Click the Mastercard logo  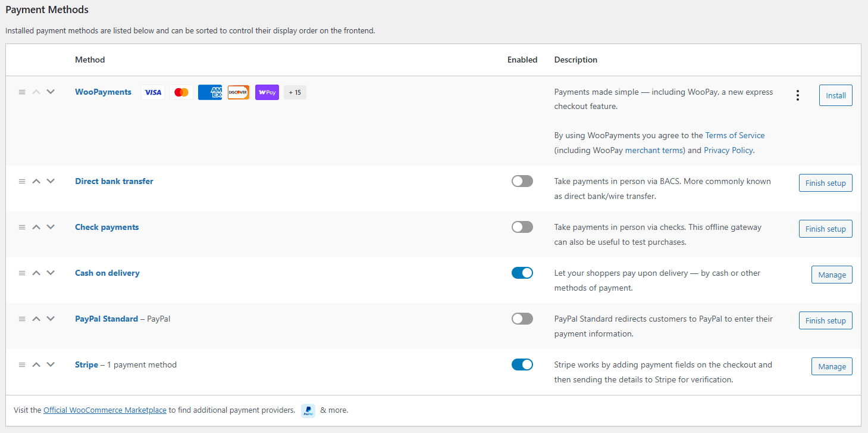pos(181,92)
